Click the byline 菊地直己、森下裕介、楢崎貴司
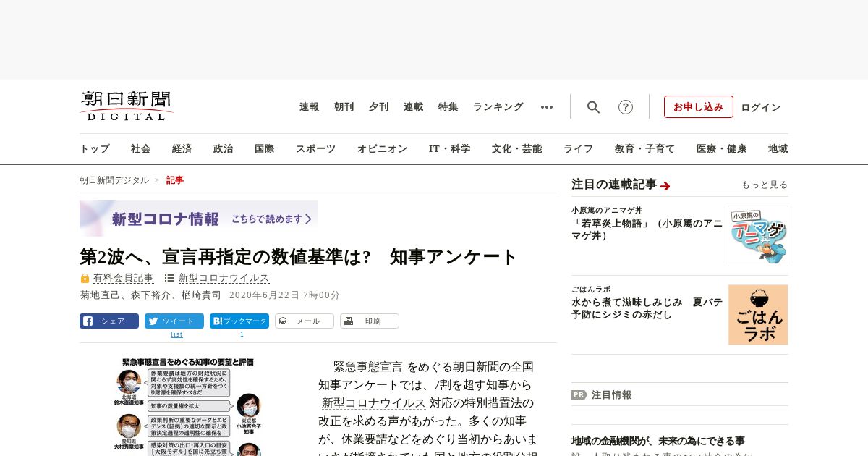This screenshot has height=456, width=868. pyautogui.click(x=150, y=295)
